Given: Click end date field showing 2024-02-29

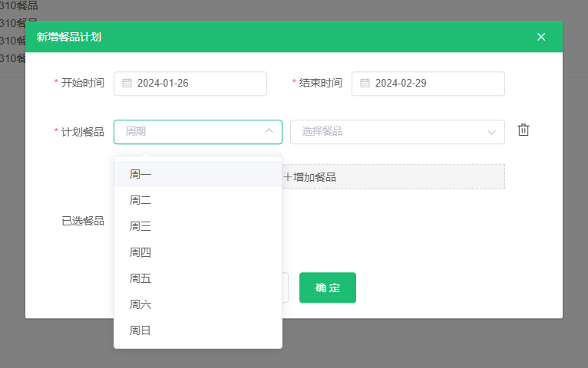Looking at the screenshot, I should 434,84.
